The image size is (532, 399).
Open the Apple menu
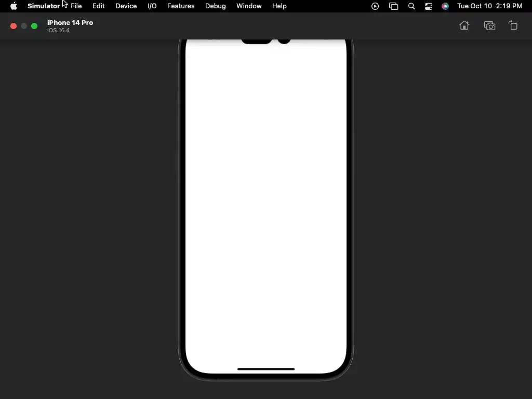14,6
